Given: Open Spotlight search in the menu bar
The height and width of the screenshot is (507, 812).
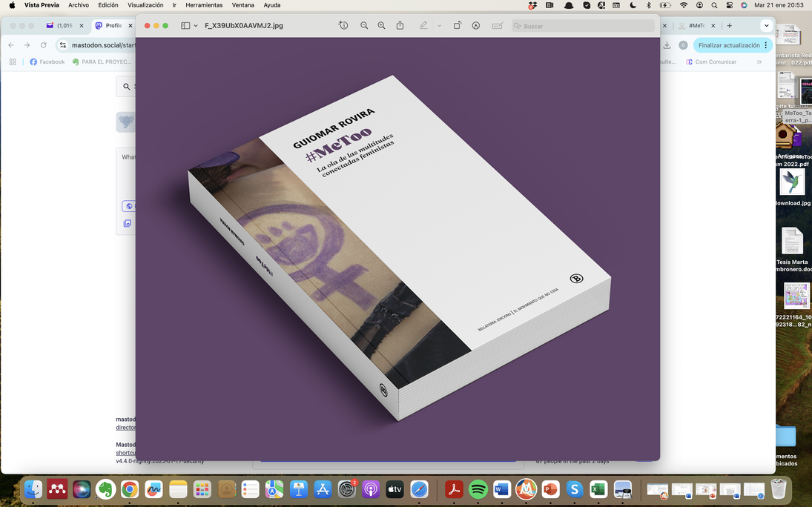Looking at the screenshot, I should (714, 5).
